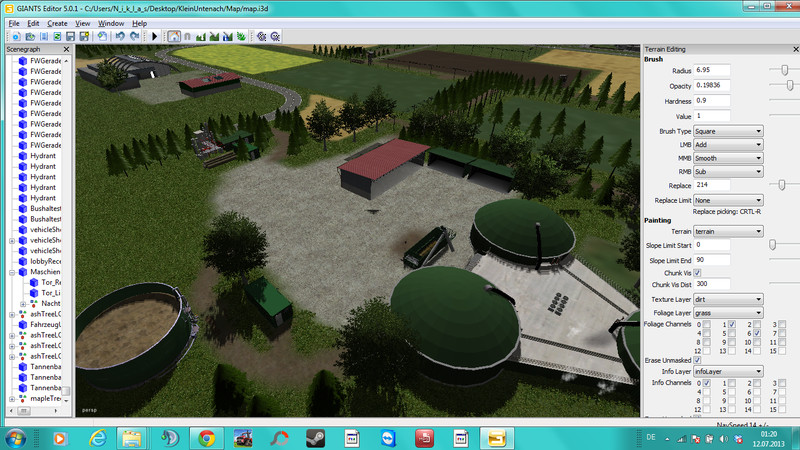This screenshot has width=800, height=450.
Task: Click the Undo arrow icon
Action: click(120, 36)
